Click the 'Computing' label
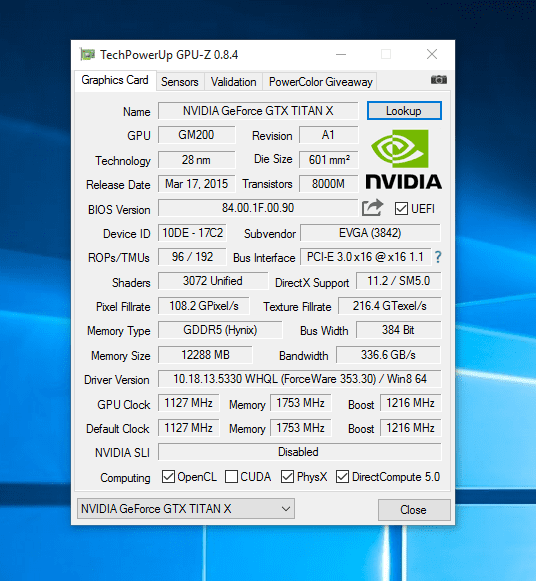The width and height of the screenshot is (536, 581). point(125,478)
